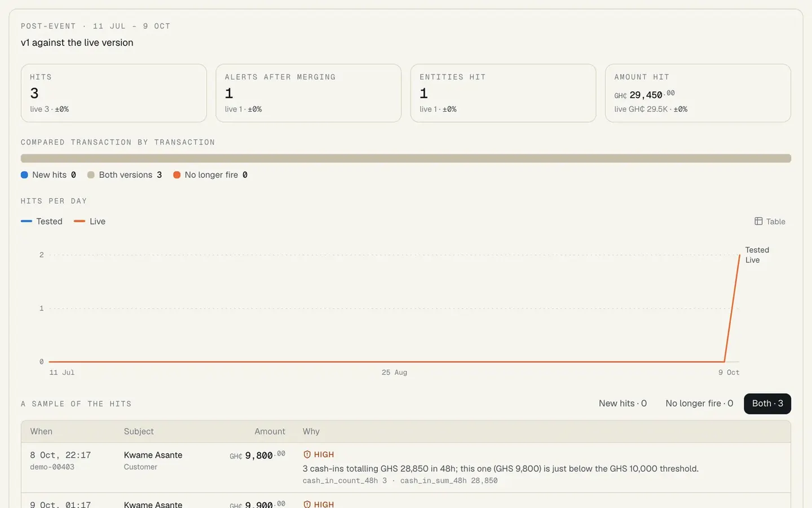Click the GH₵ 29,450.00 amount hit value
Viewport: 812px width, 508px height.
[x=645, y=94]
